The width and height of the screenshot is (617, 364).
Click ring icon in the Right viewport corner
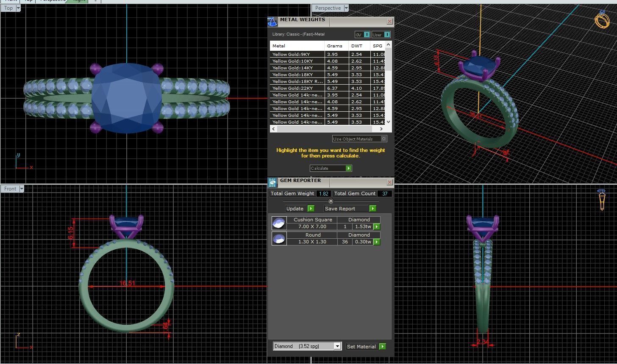[x=601, y=199]
